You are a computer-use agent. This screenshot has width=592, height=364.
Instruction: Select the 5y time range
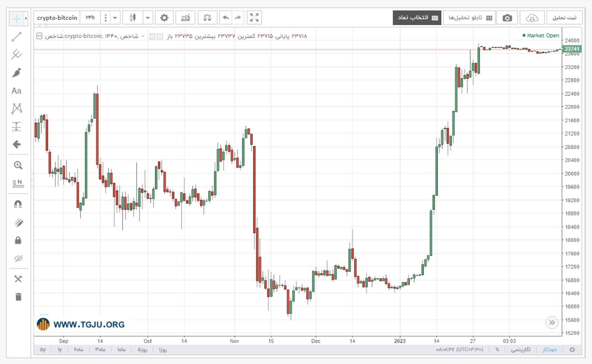coord(43,349)
